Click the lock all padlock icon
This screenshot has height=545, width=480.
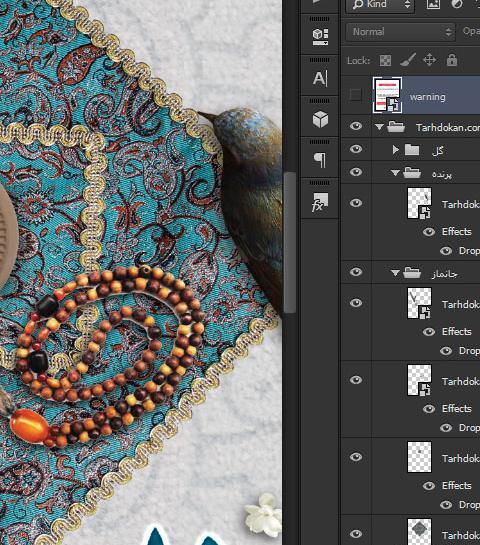point(452,60)
